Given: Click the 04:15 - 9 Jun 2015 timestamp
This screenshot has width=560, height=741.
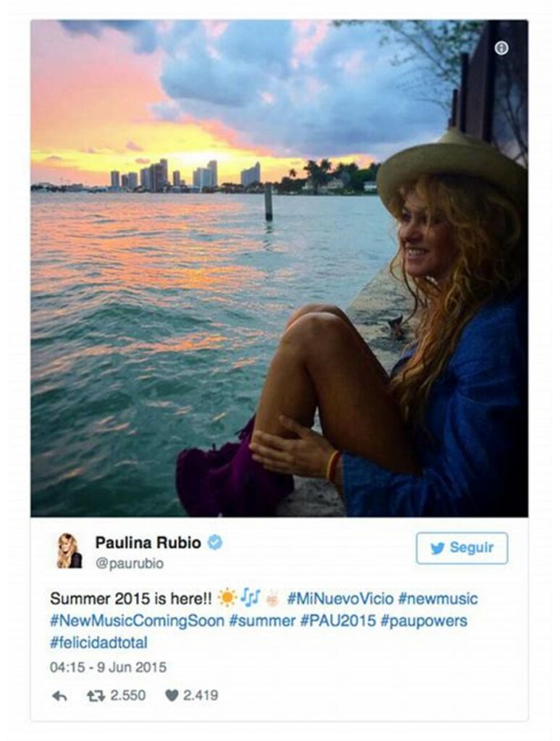Looking at the screenshot, I should tap(109, 667).
